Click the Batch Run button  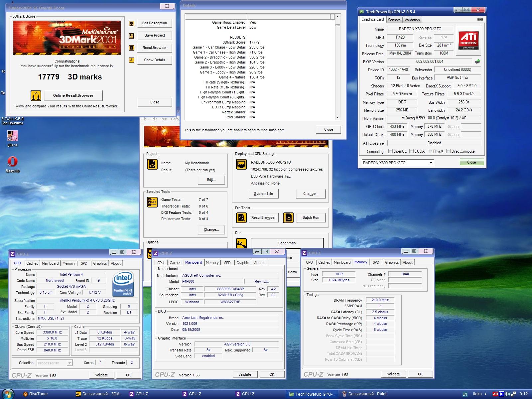(x=311, y=218)
